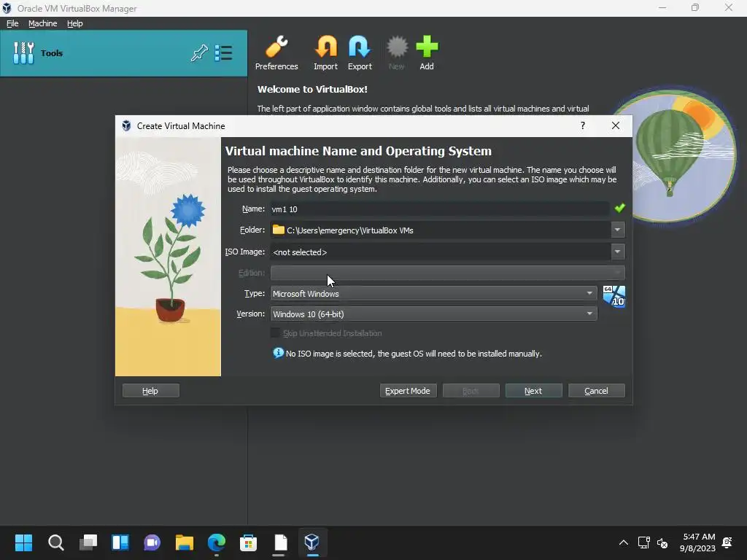Open taskbar Search
Viewport: 747px width, 560px height.
click(x=55, y=542)
